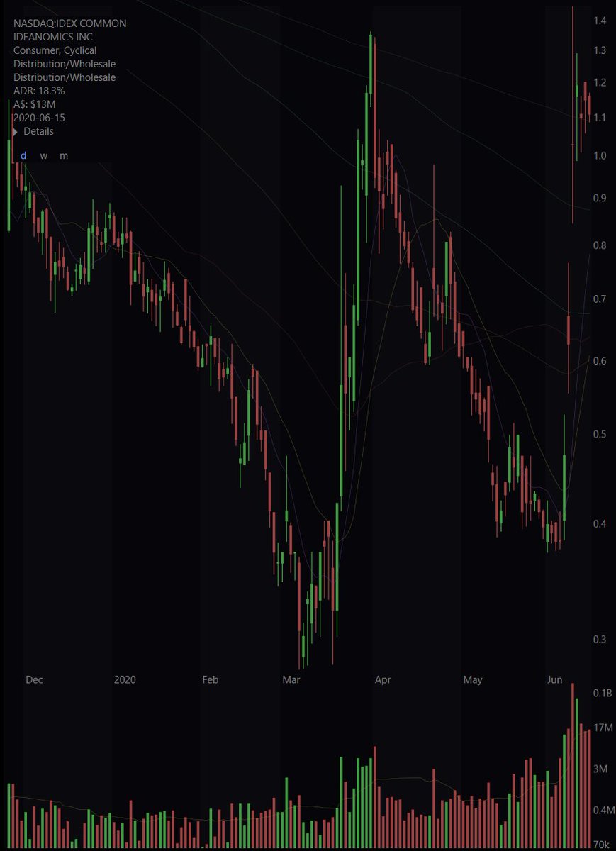The image size is (616, 851).
Task: Switch to weekly 'w' timeframe
Action: tap(43, 155)
